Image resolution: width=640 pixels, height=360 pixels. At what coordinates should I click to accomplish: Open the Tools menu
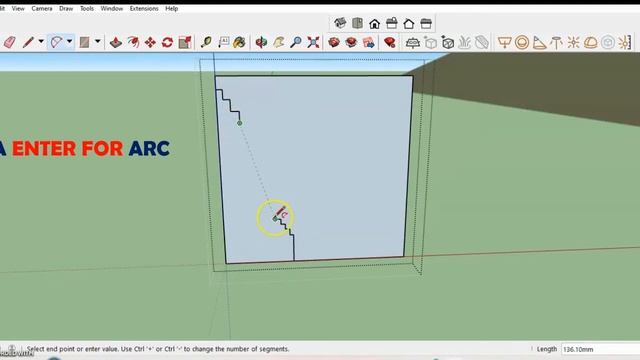(87, 9)
